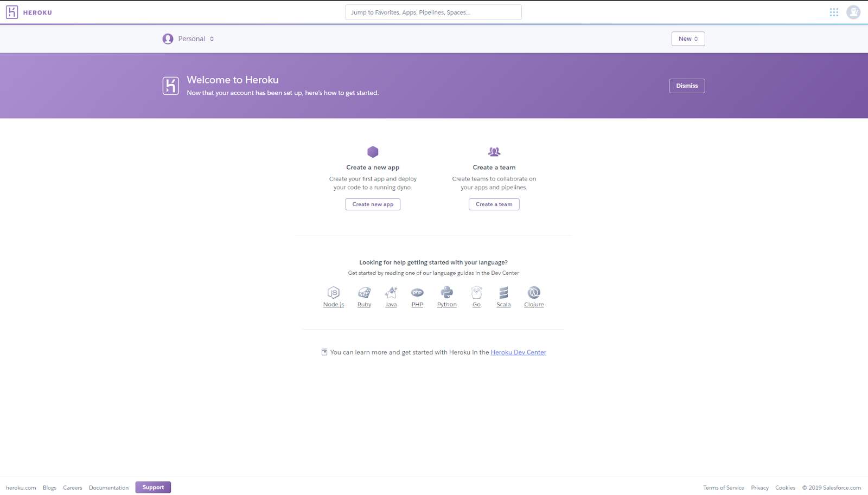Viewport: 868px width, 495px height.
Task: Open the PHP language guide icon
Action: (417, 293)
